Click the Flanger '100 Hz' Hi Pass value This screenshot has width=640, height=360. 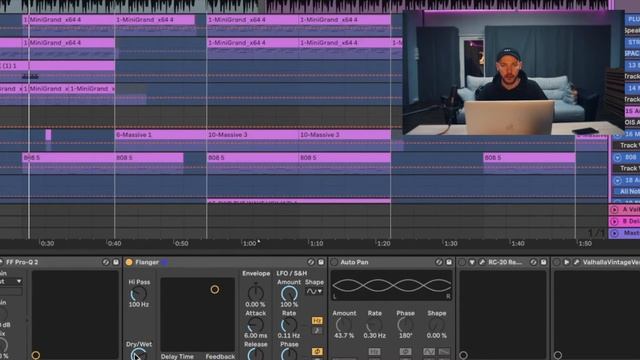pyautogui.click(x=139, y=304)
